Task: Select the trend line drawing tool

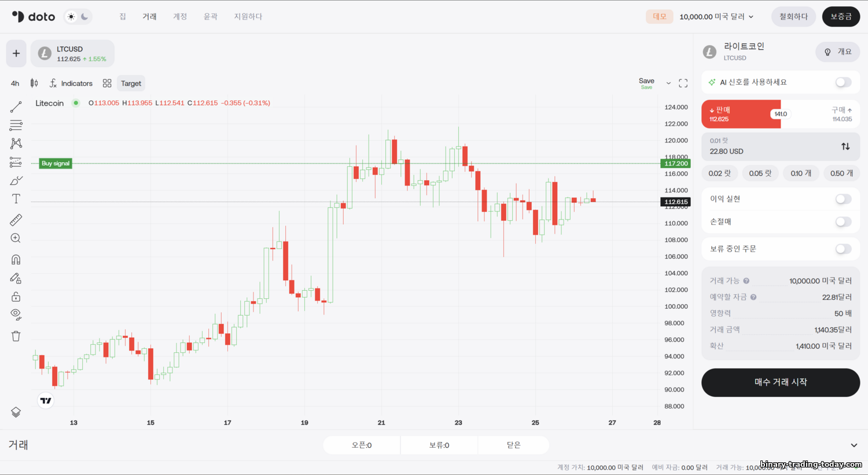Action: click(16, 107)
